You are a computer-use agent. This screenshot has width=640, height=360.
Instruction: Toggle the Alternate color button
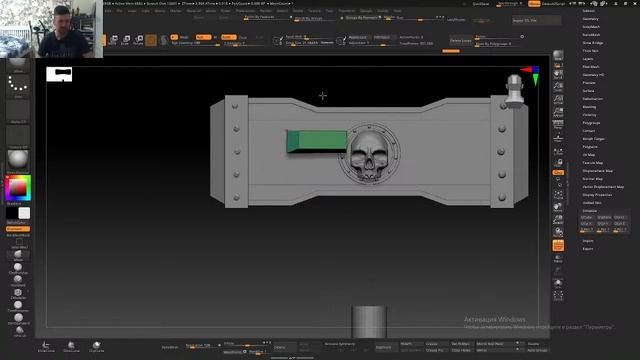click(18, 229)
